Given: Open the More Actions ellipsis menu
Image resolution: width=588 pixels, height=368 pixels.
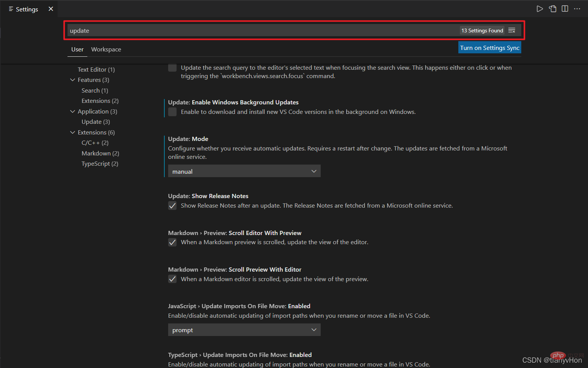Looking at the screenshot, I should pos(577,9).
